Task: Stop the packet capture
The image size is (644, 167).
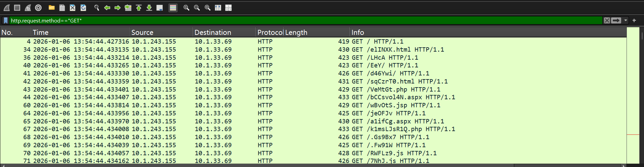Action: click(x=17, y=8)
